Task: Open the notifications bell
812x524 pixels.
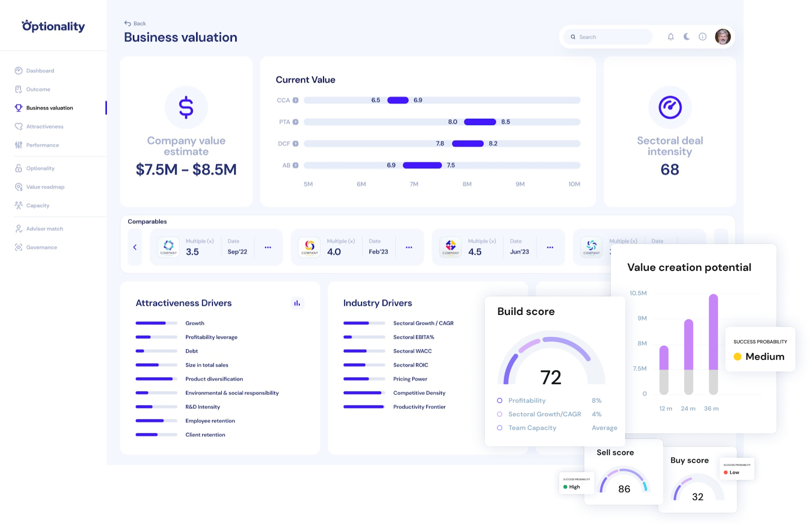Action: tap(671, 36)
